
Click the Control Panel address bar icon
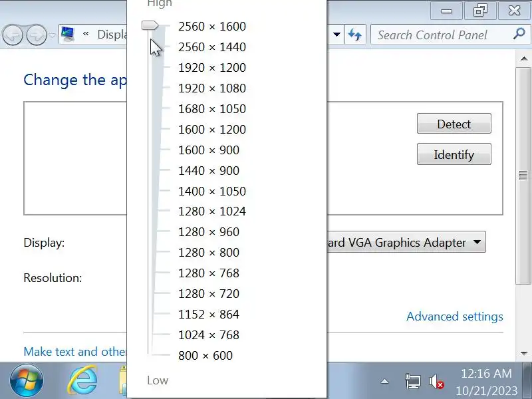pyautogui.click(x=68, y=35)
